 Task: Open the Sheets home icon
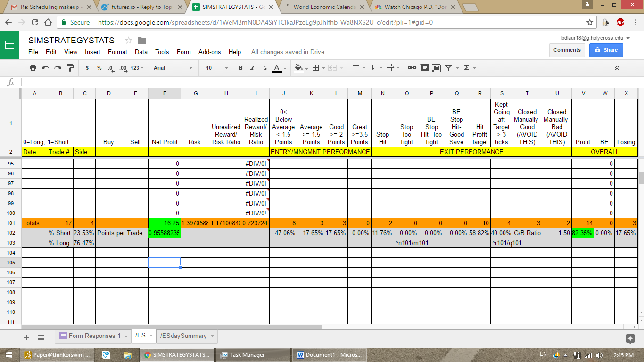(9, 45)
